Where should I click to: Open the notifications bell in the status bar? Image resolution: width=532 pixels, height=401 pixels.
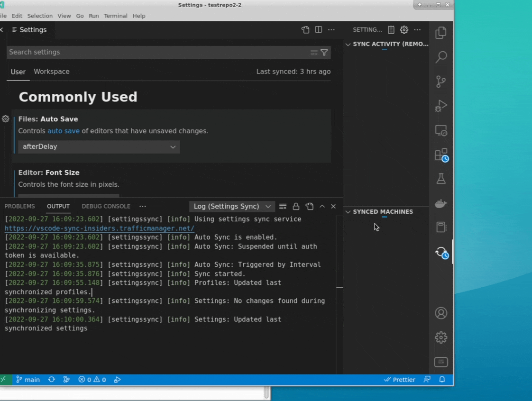(441, 379)
